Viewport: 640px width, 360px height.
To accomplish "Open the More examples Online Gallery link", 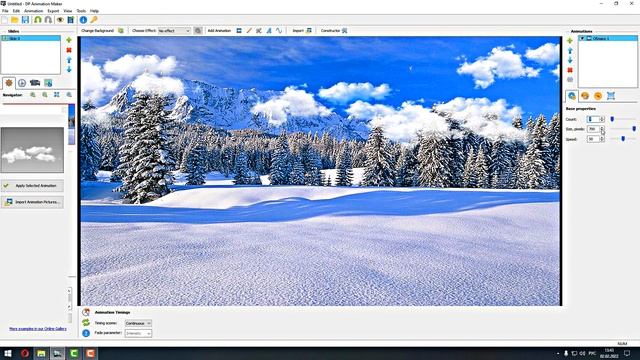I will coord(38,329).
